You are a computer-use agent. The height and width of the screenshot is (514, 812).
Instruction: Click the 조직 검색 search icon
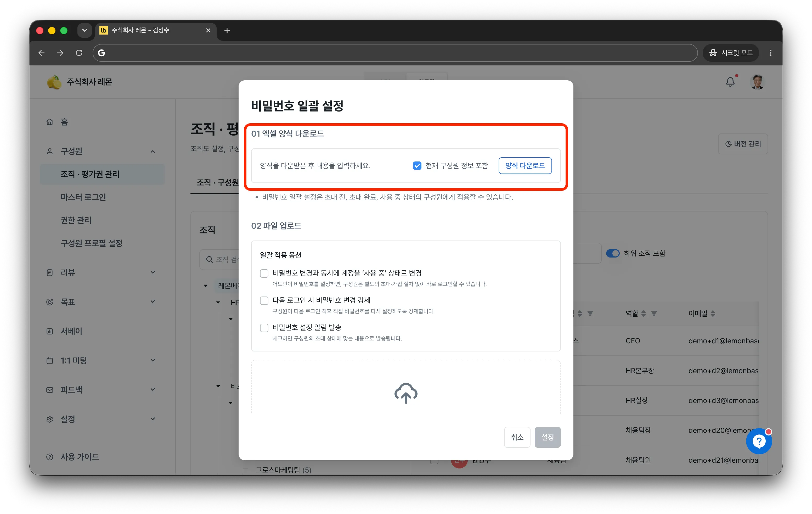pyautogui.click(x=209, y=259)
